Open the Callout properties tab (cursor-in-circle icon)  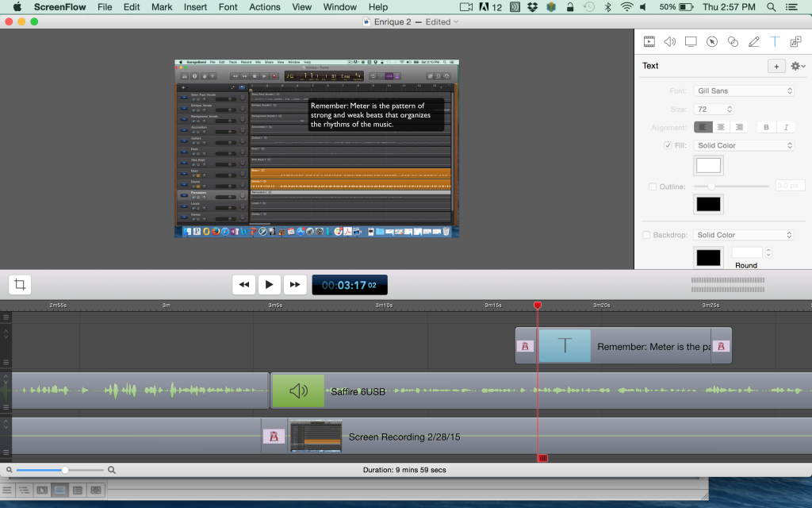[x=712, y=41]
